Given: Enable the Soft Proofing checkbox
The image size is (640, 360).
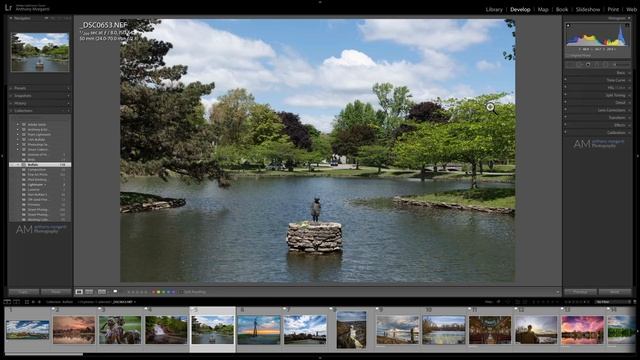Looking at the screenshot, I should (181, 292).
